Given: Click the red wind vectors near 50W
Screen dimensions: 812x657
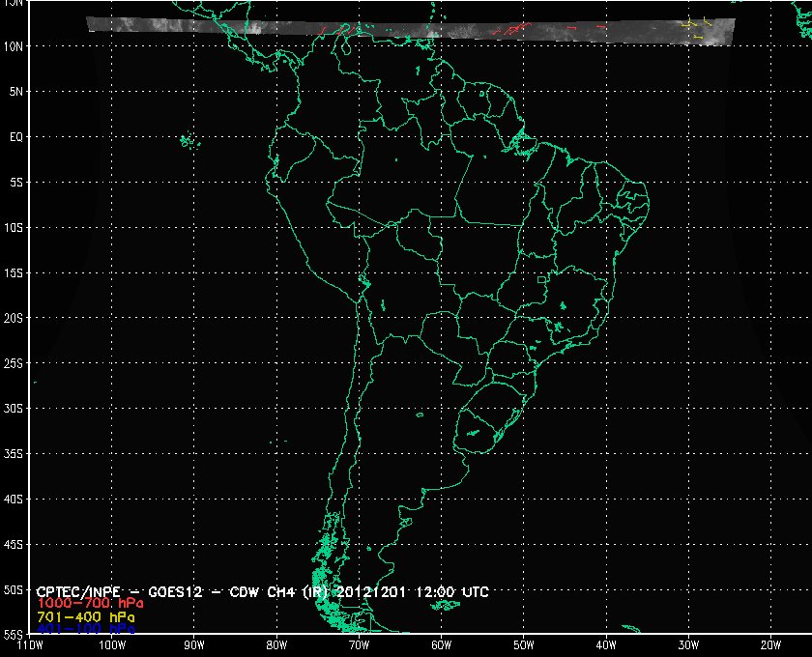Looking at the screenshot, I should pos(510,30).
